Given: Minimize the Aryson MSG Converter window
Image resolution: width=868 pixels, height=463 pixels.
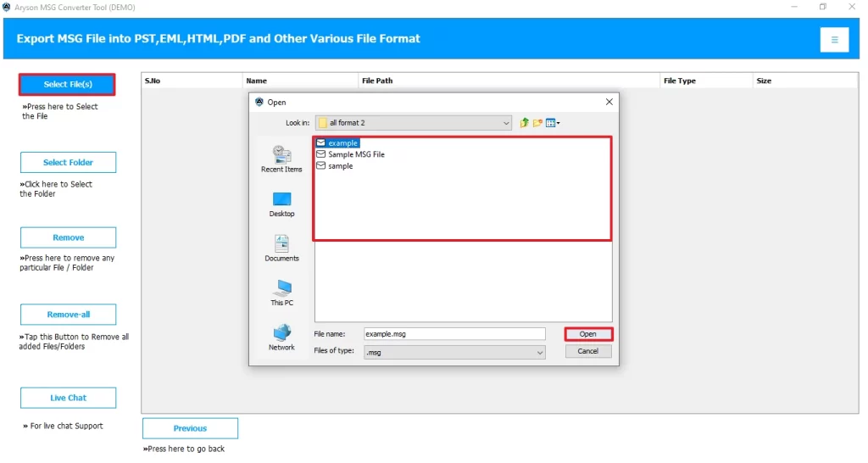Looking at the screenshot, I should click(x=793, y=7).
